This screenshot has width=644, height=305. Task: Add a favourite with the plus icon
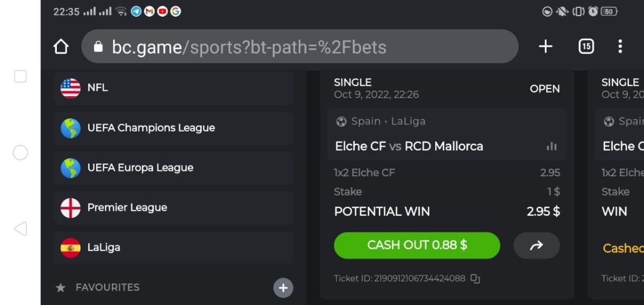point(283,288)
